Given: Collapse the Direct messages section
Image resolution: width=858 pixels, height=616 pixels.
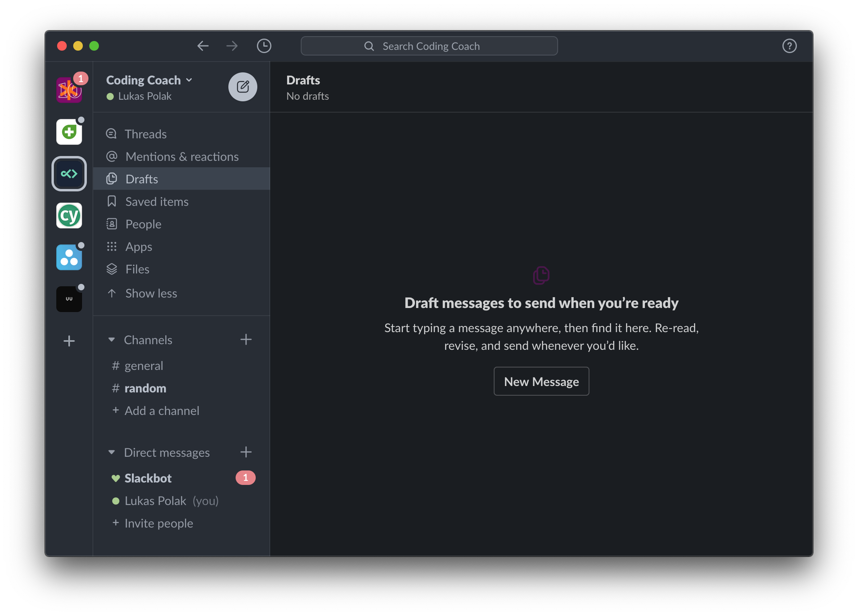Looking at the screenshot, I should coord(112,452).
